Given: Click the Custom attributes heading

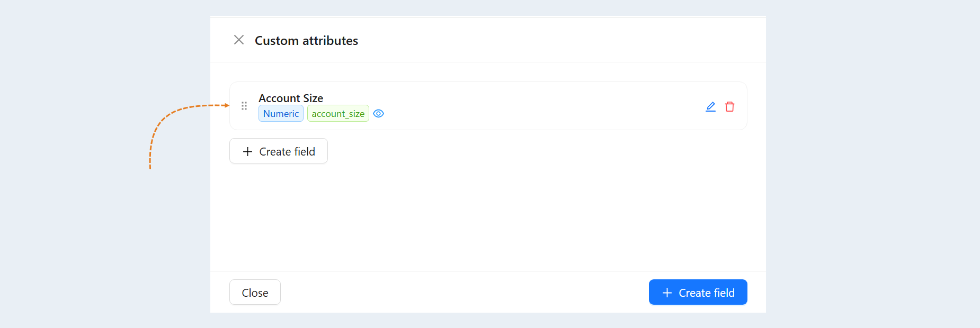Looking at the screenshot, I should click(x=306, y=41).
